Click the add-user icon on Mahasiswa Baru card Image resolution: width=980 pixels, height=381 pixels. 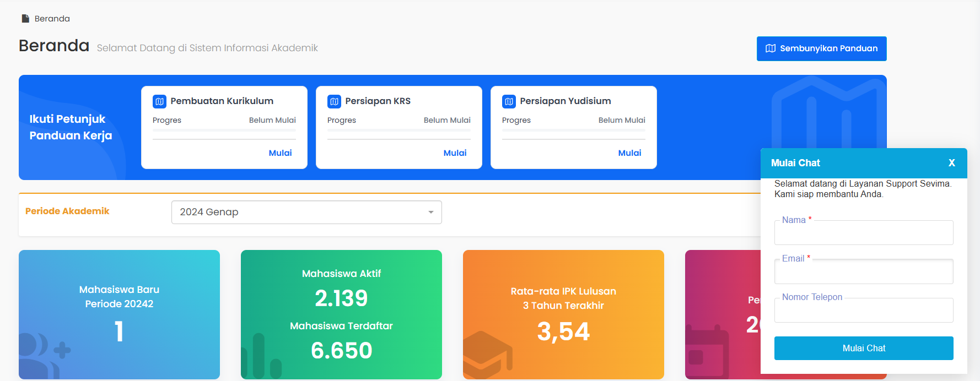tap(44, 352)
